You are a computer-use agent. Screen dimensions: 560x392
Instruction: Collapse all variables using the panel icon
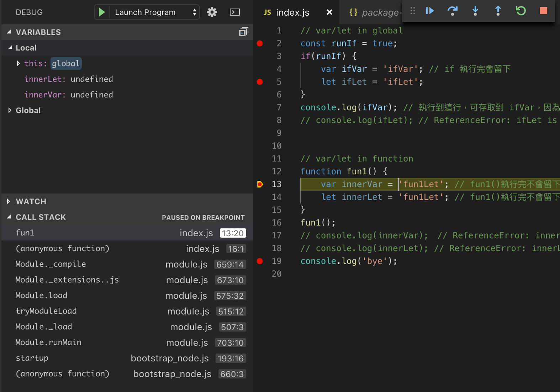[243, 32]
